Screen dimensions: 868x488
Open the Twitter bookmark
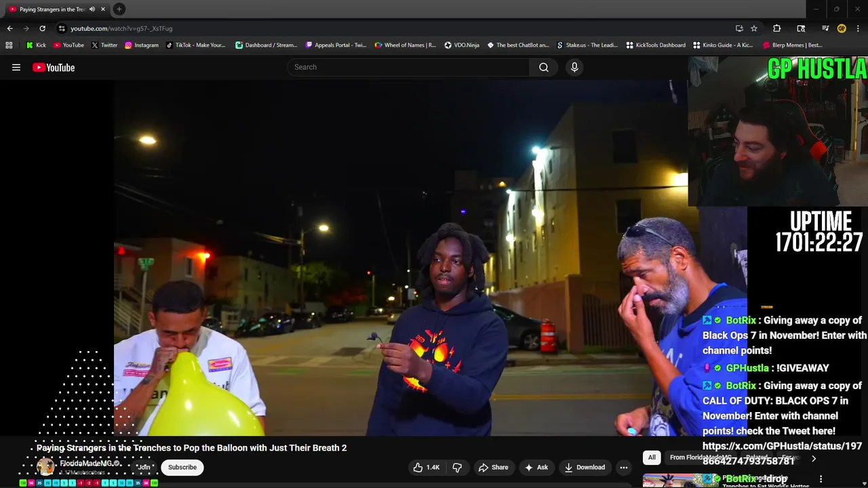pos(104,45)
